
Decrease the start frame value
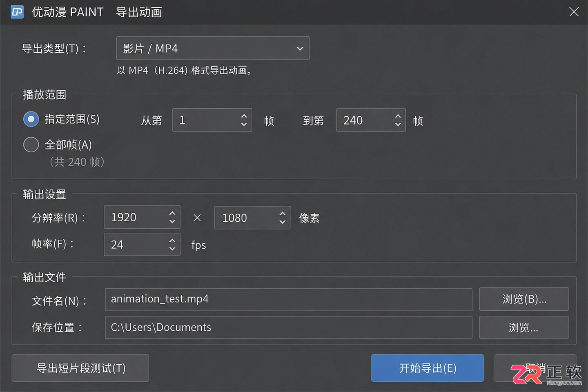[x=244, y=125]
